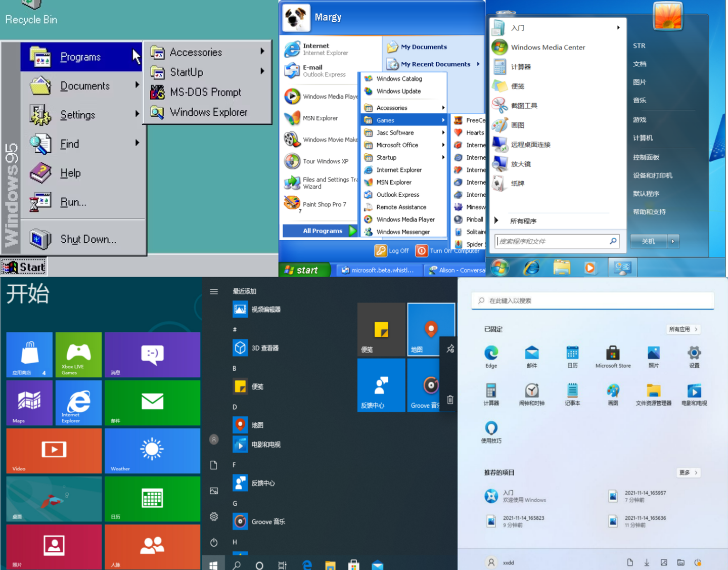Image resolution: width=728 pixels, height=570 pixels.
Task: Click the trash icon to uninstall Groove 音乐
Action: click(x=450, y=399)
